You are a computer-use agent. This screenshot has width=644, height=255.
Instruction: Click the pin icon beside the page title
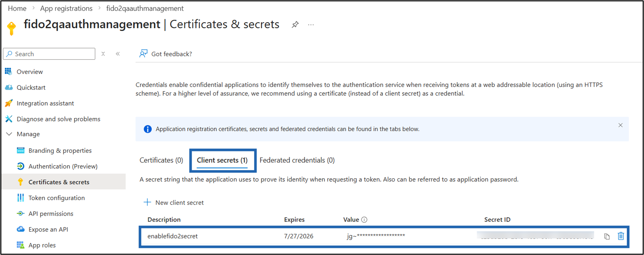295,25
